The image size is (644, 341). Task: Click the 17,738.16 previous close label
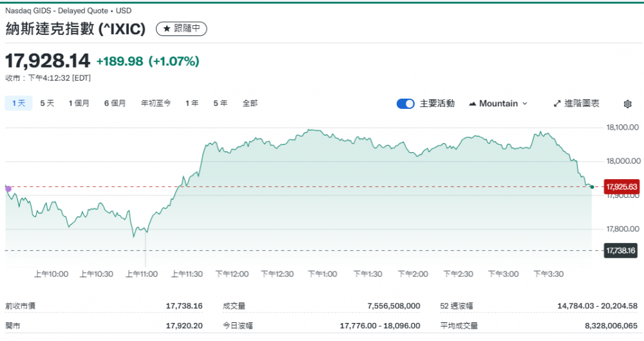(x=621, y=250)
